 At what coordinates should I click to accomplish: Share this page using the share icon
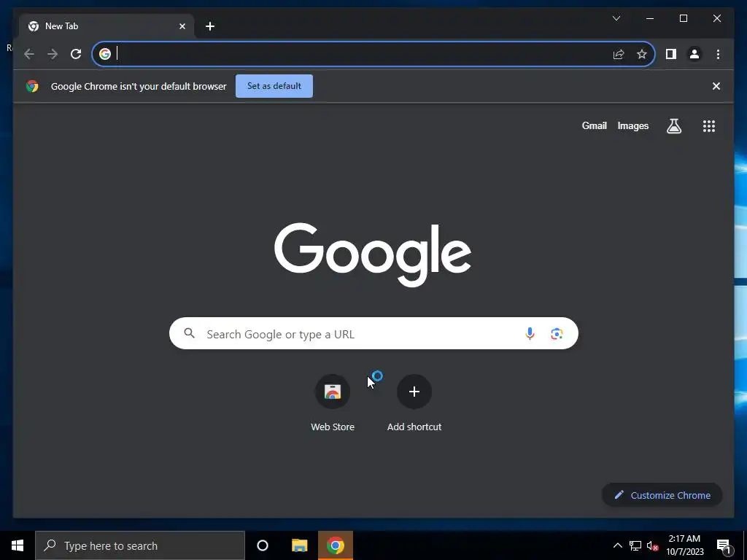(x=619, y=54)
